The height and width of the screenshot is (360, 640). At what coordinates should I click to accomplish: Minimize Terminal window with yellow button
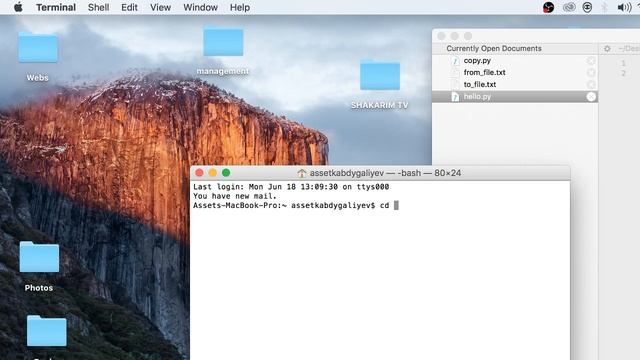[x=213, y=173]
